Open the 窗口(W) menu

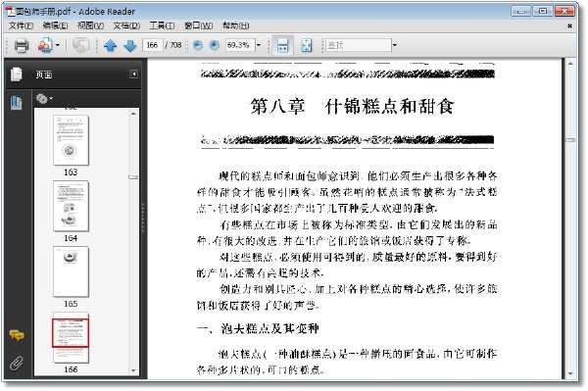(x=198, y=25)
